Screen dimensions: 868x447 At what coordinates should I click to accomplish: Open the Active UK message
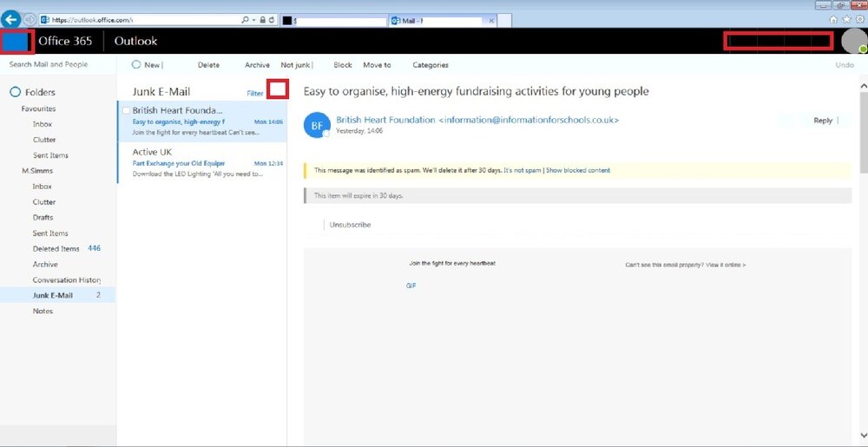202,162
